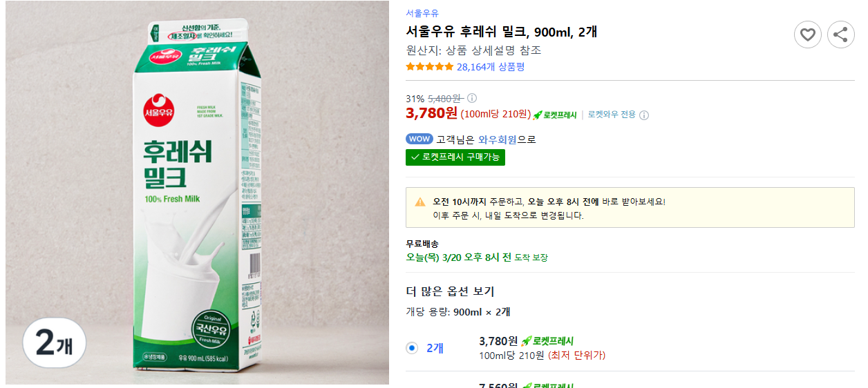The height and width of the screenshot is (388, 868).
Task: Click the green 로켓프레시 구매가능 button
Action: [x=455, y=157]
